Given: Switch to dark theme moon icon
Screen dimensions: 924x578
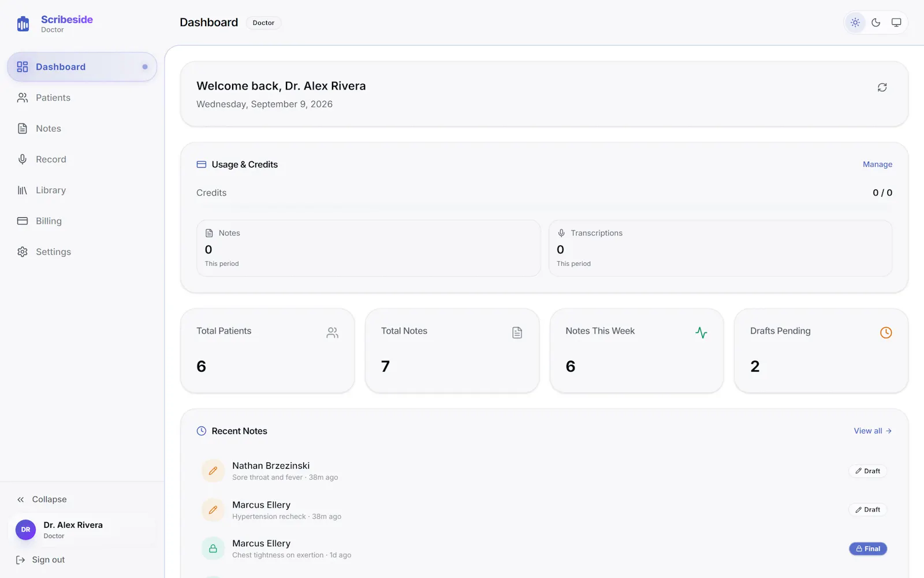Looking at the screenshot, I should tap(876, 23).
